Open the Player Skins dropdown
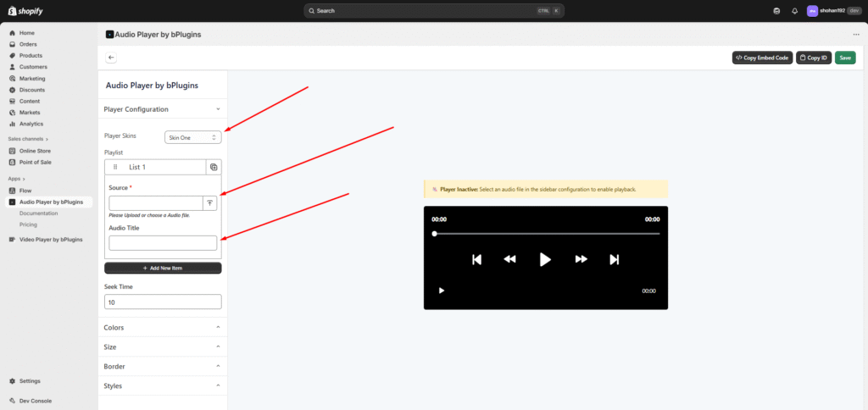868x410 pixels. 193,137
